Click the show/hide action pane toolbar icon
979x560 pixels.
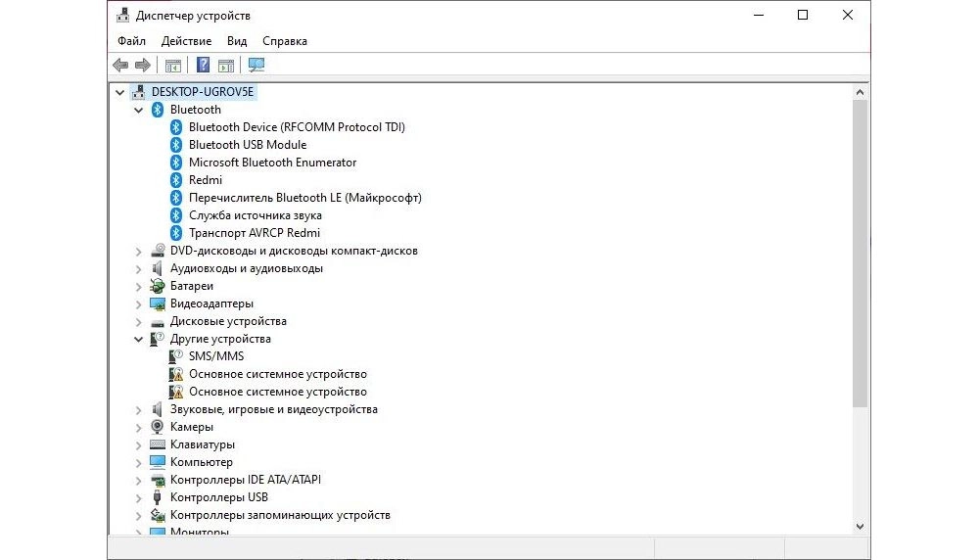(x=226, y=66)
